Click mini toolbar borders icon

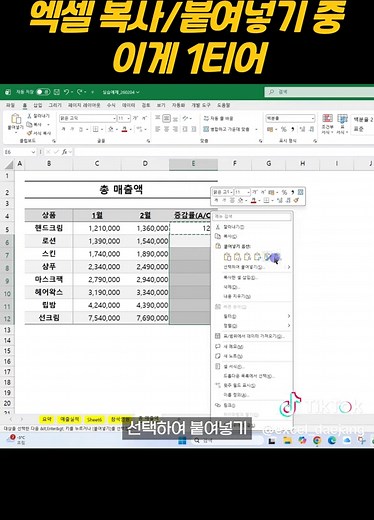pos(266,200)
